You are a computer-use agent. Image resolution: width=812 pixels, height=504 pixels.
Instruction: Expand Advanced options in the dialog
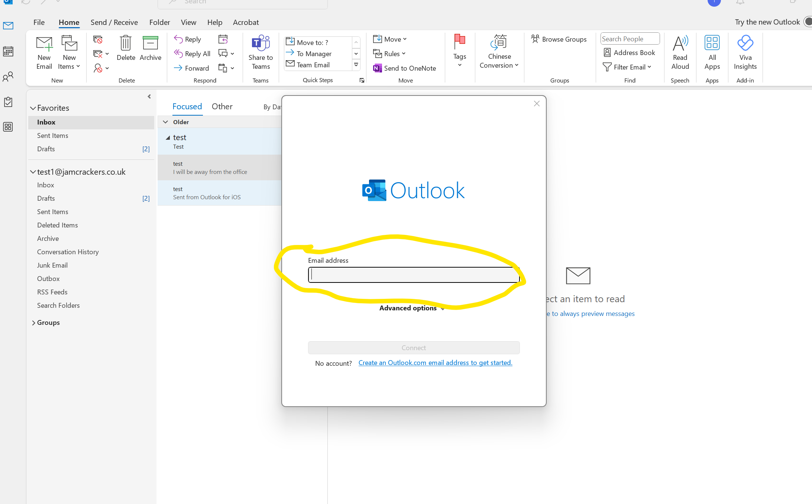pos(412,308)
